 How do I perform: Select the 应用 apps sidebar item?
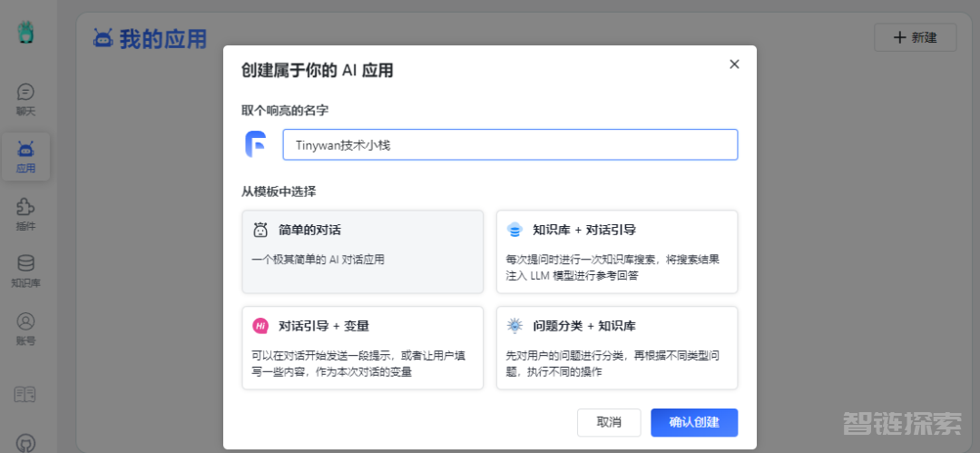(x=25, y=157)
